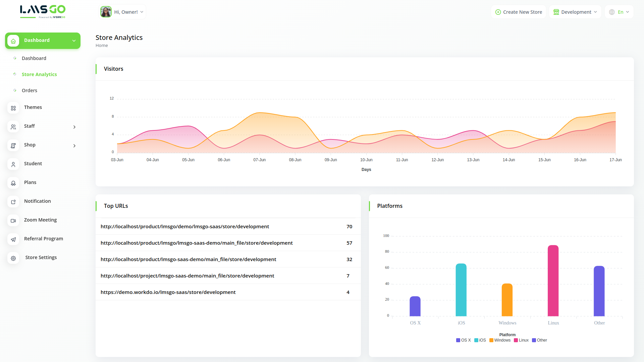Open Store Settings via the gear icon
644x362 pixels.
13,258
